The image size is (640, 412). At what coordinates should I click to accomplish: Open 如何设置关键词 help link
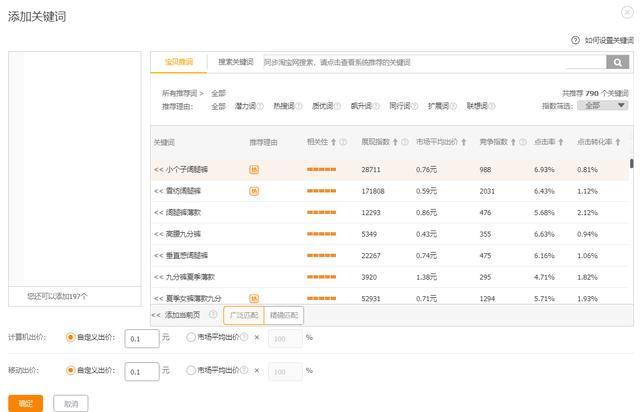pyautogui.click(x=609, y=40)
